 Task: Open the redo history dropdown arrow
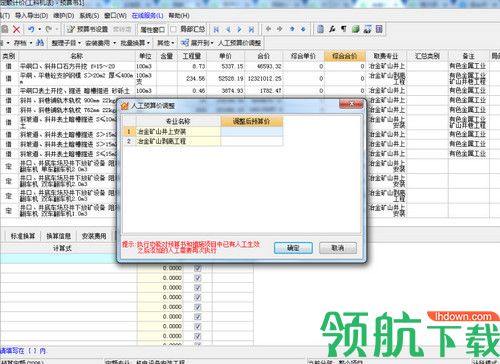[x=57, y=29]
